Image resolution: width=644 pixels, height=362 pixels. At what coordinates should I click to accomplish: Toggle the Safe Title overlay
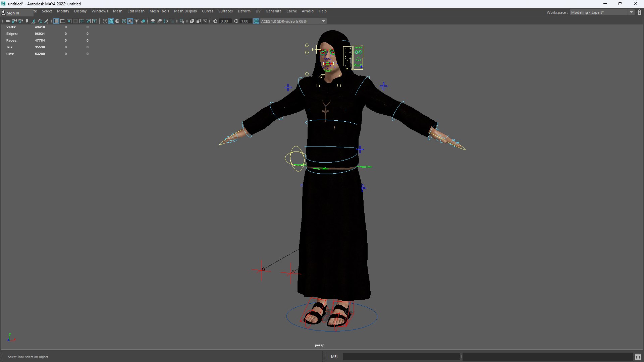[95, 21]
